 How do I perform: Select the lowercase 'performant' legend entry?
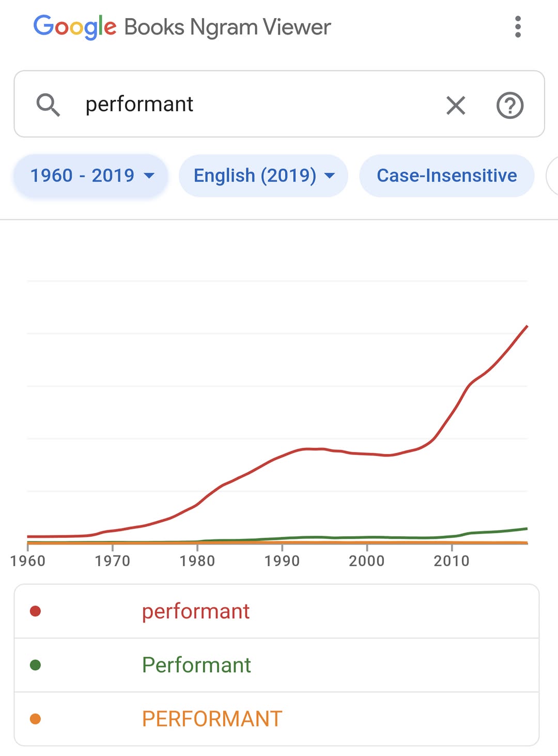click(196, 611)
